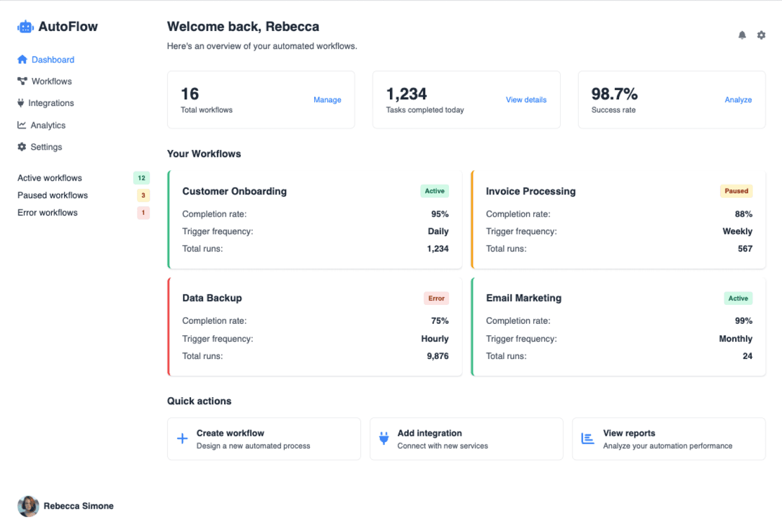Viewport: 782px width, 532px height.
Task: Toggle the Error badge on Data Backup
Action: pyautogui.click(x=436, y=298)
